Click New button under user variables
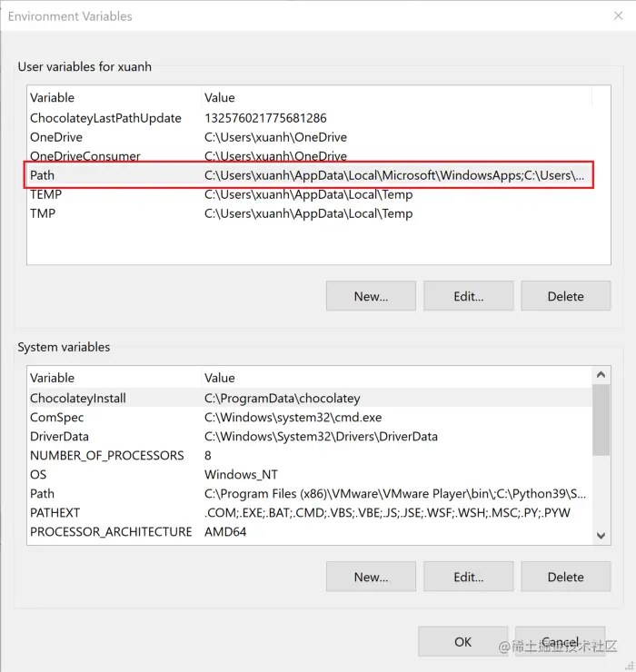The width and height of the screenshot is (636, 672). click(x=371, y=296)
